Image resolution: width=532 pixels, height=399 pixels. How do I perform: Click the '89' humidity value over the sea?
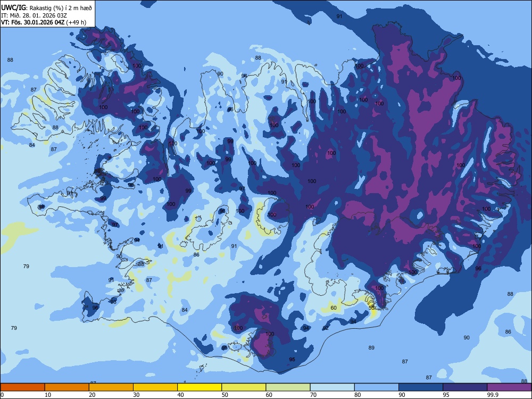[x=371, y=347]
